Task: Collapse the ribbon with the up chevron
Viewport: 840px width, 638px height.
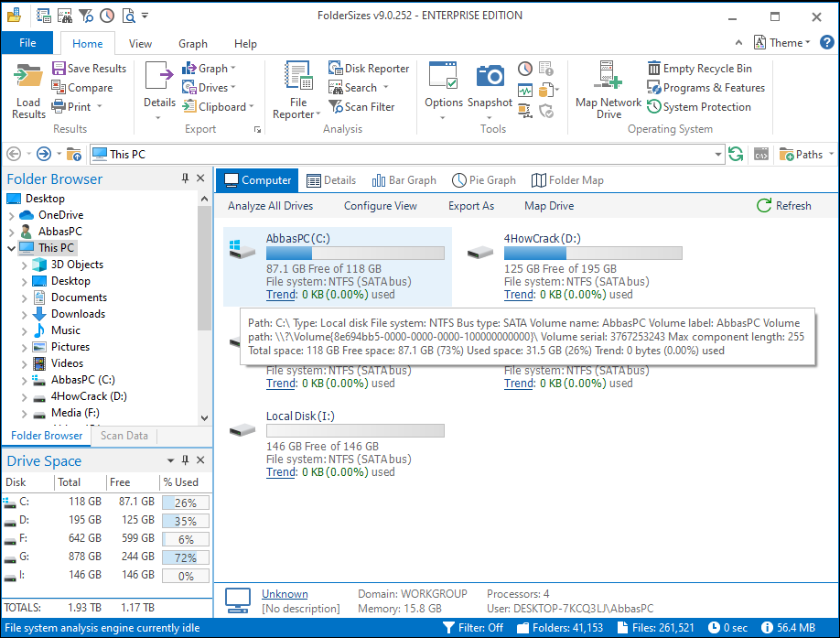Action: (x=738, y=42)
